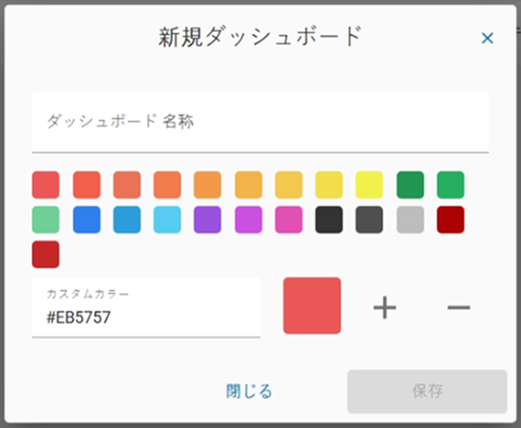Viewport: 521px width, 428px height.
Task: Select the purple color swatch
Action: 207,219
